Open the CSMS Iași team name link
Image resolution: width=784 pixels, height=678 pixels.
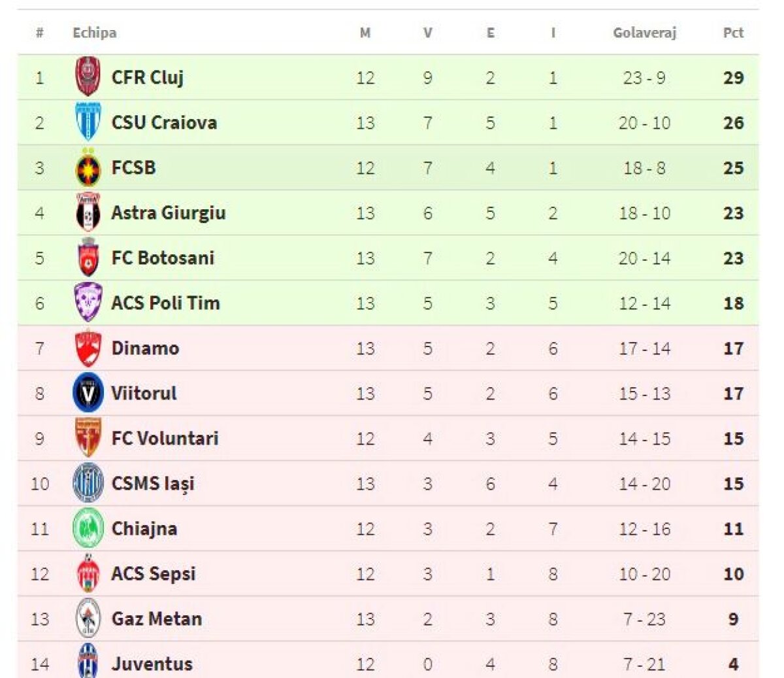point(153,484)
